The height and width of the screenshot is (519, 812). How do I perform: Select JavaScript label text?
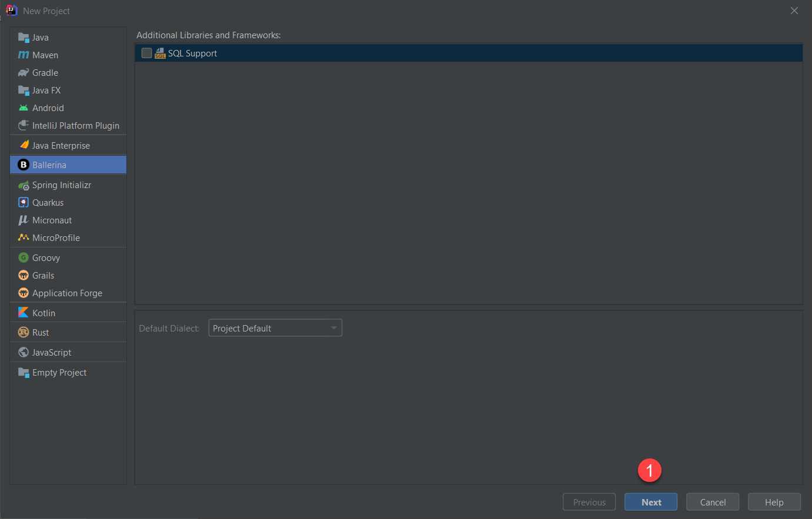(52, 353)
